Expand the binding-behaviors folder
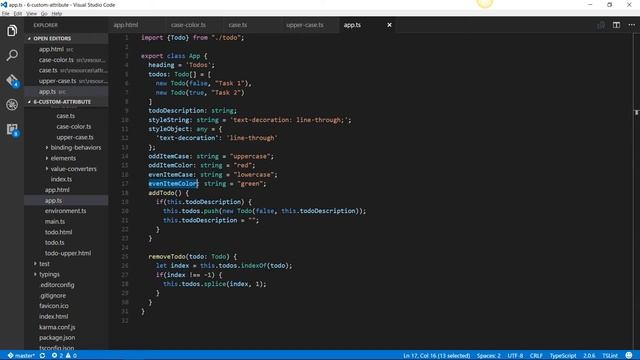Viewport: 640px width, 360px height. click(73, 147)
